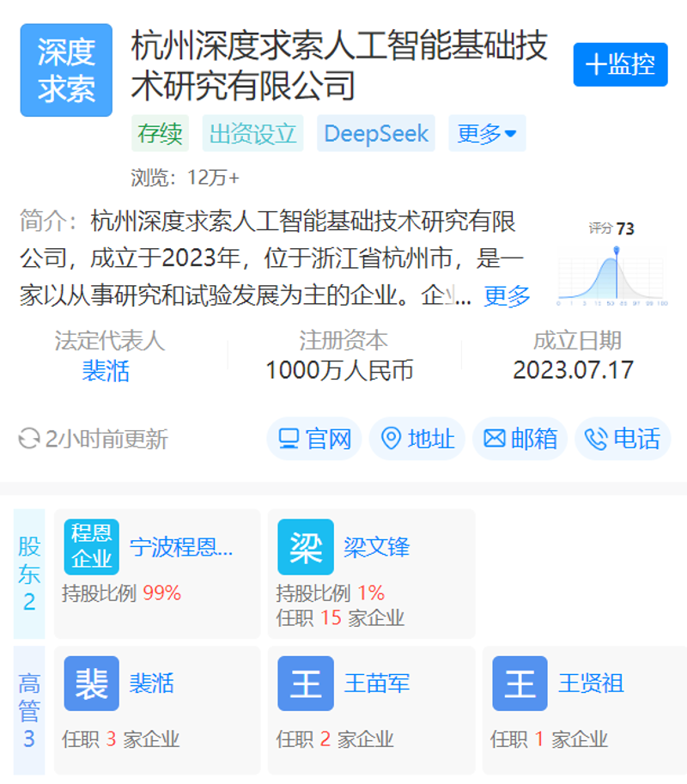Screen dimensions: 687x784
Task: Click the 2023.07.17 founding date
Action: coord(574,370)
